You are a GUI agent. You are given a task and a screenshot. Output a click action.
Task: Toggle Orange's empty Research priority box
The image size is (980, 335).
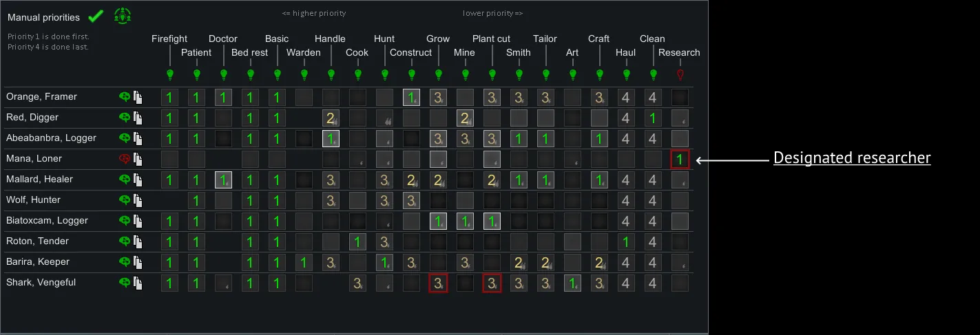tap(680, 98)
